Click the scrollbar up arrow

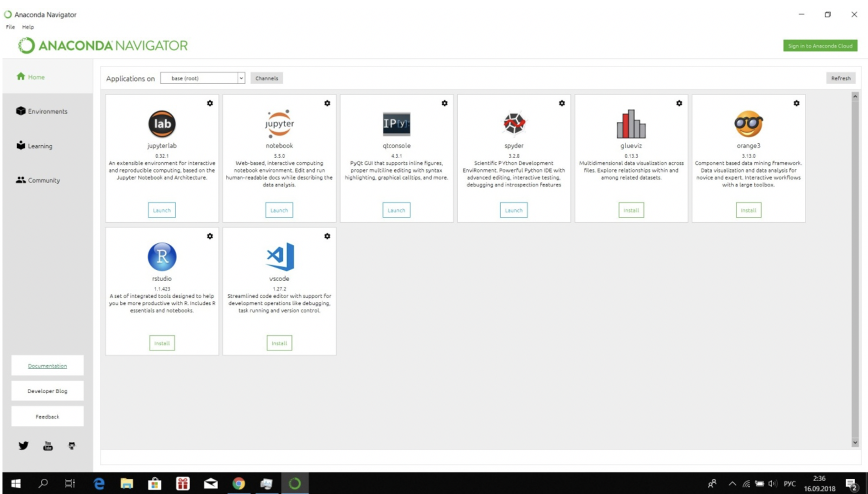(x=855, y=96)
